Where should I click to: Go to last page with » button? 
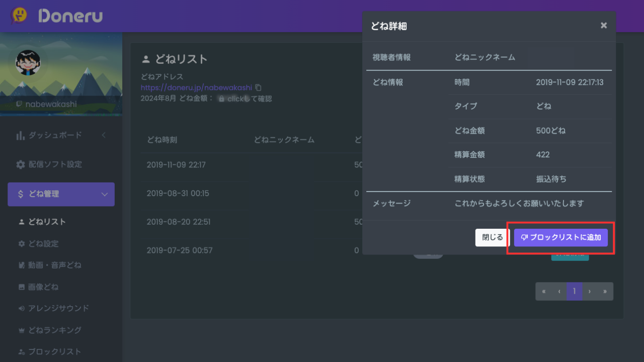(605, 291)
